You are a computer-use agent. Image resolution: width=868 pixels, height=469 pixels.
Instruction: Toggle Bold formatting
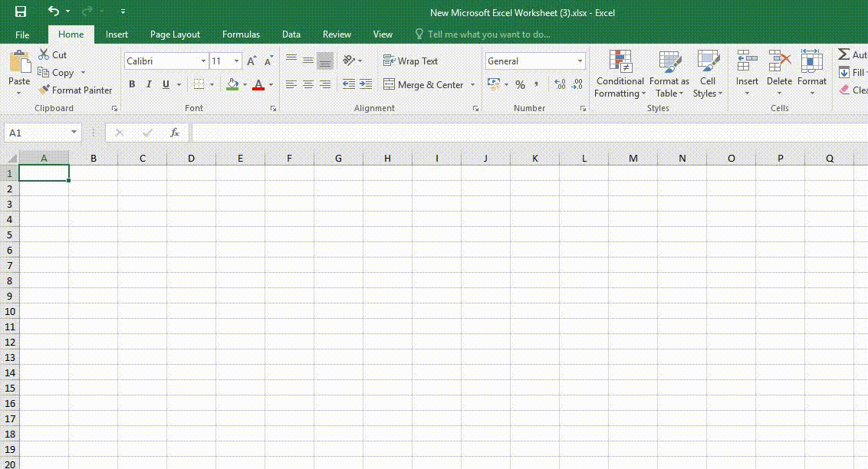(132, 84)
